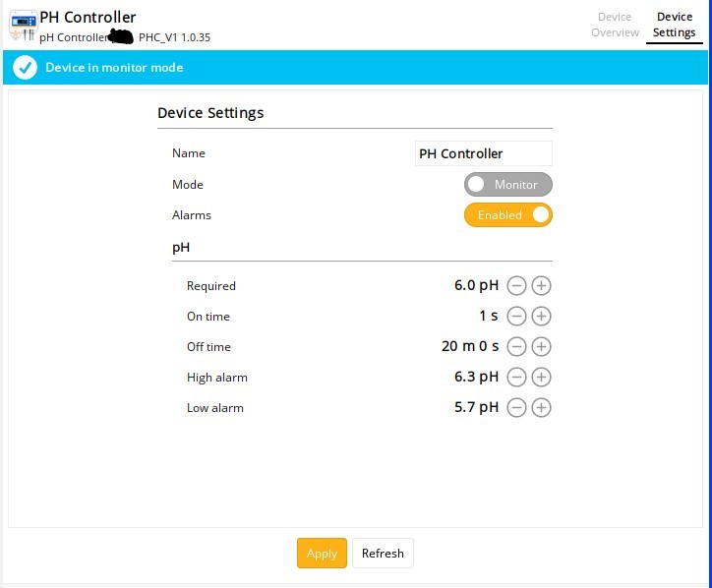Edit the device Name field
The image size is (712, 588).
[x=483, y=154]
